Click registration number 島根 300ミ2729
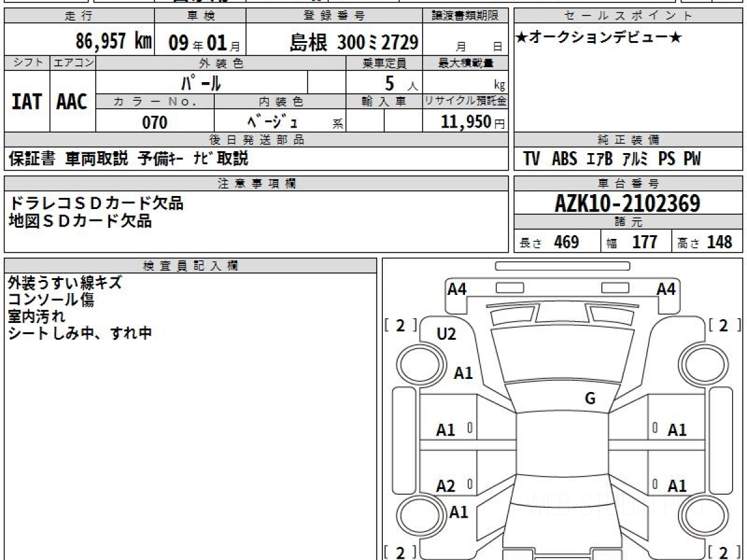This screenshot has height=560, width=747. [x=354, y=42]
